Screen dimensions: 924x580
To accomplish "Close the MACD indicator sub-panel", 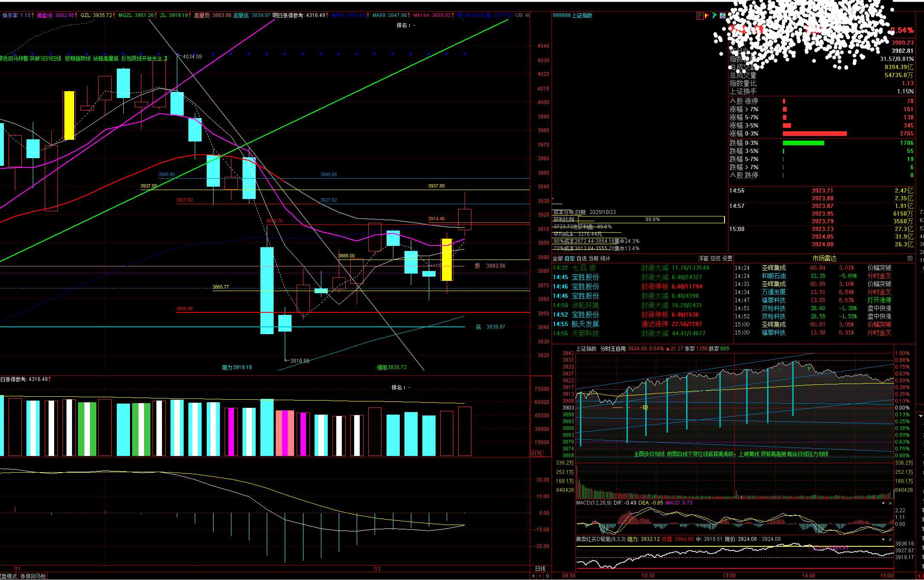I will coord(890,503).
